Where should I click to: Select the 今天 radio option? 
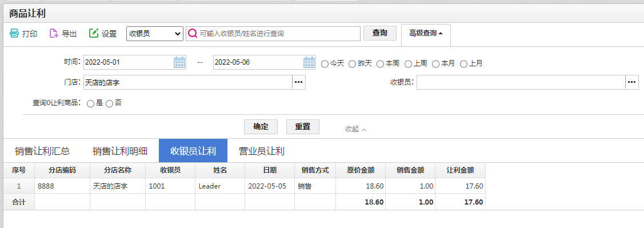click(325, 64)
